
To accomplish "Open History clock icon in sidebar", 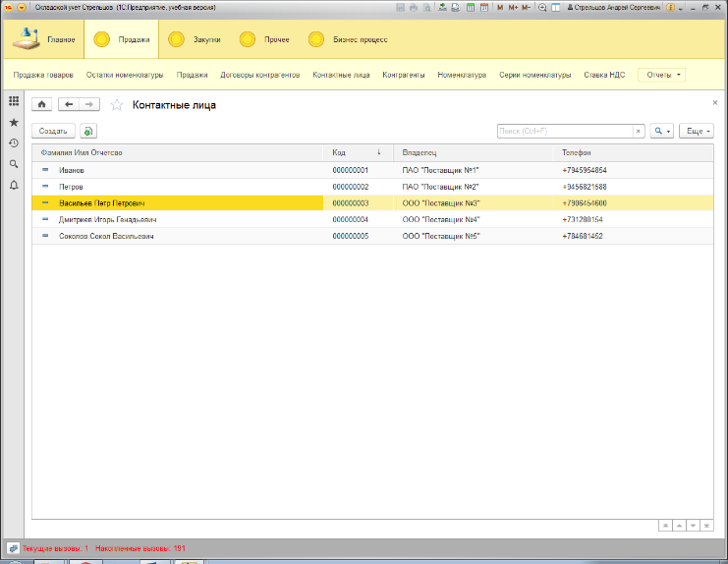I will (14, 143).
